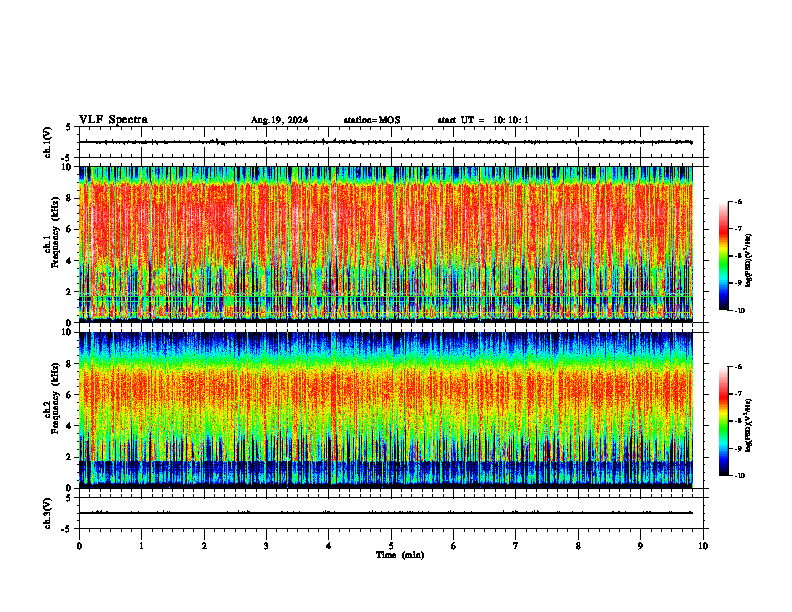
Task: Click the ch.2 frequency axis "6" tick label
Action: (70, 395)
